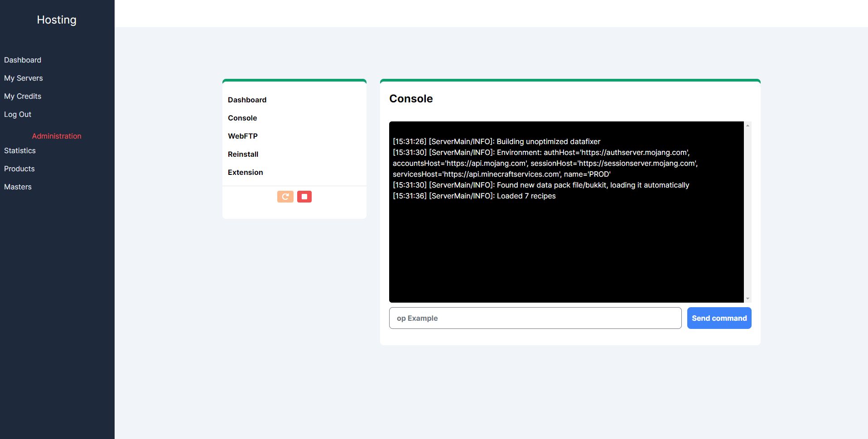Go to Dashboard in left sidebar

tap(23, 60)
